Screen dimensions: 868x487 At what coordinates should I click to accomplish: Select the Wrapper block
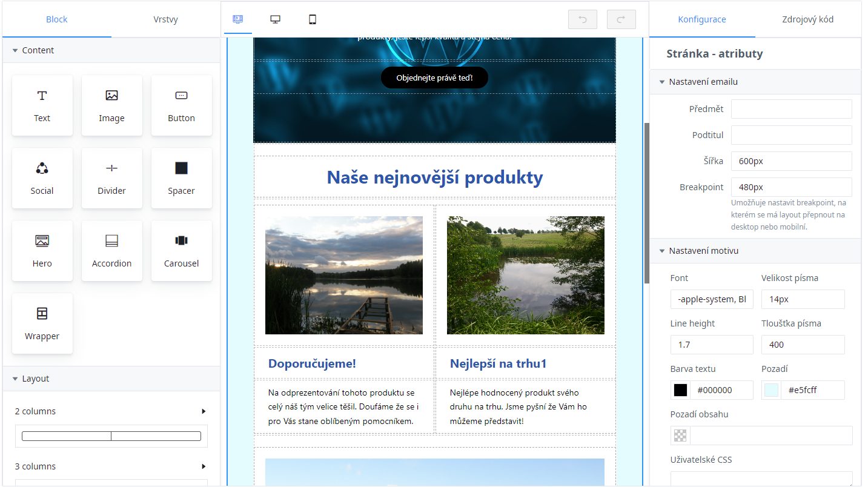click(x=42, y=323)
